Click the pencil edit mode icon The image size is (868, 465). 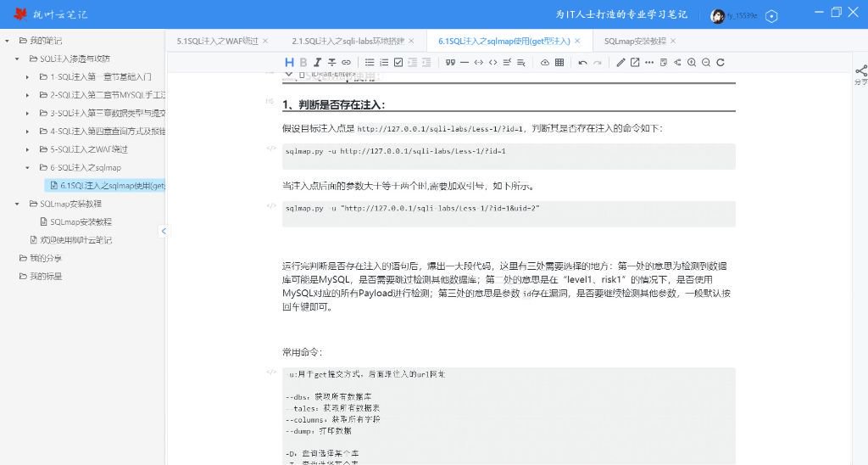click(620, 63)
